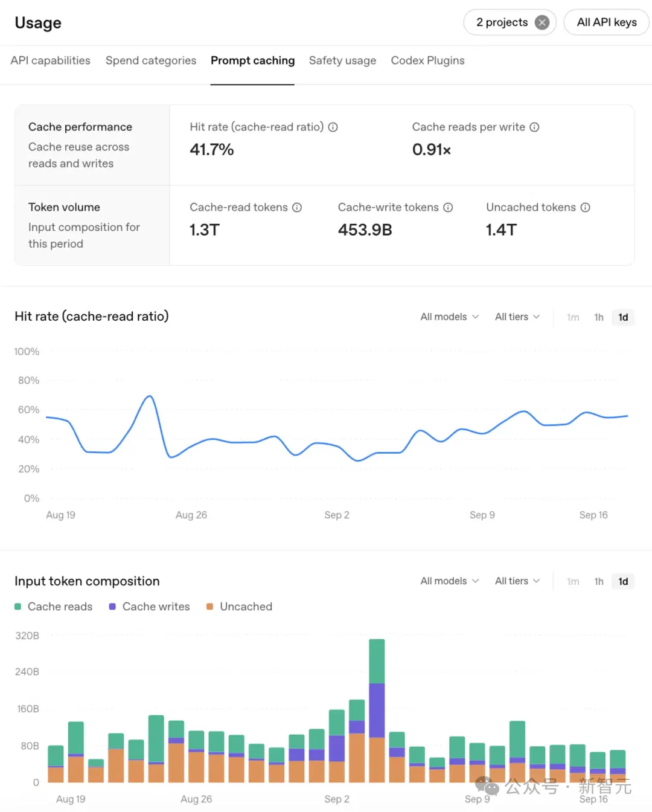Expand All tiers dropdown in Hit rate chart
The width and height of the screenshot is (652, 812).
517,317
